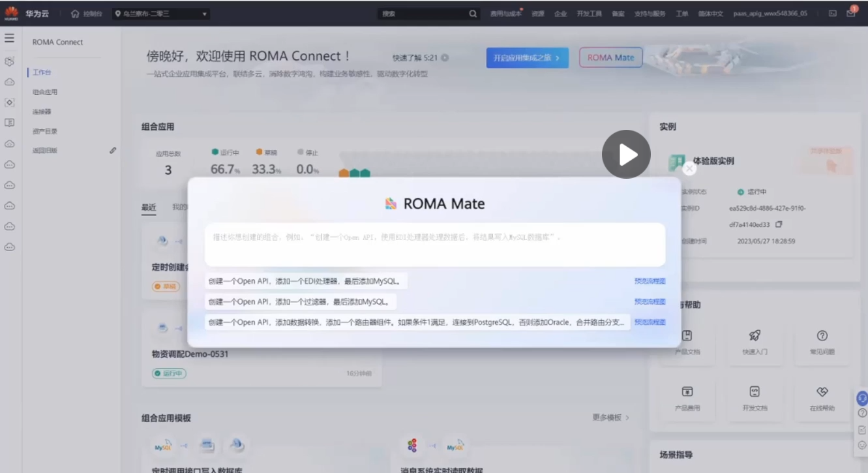Select 资产目录 in the sidebar
868x473 pixels.
tap(45, 131)
